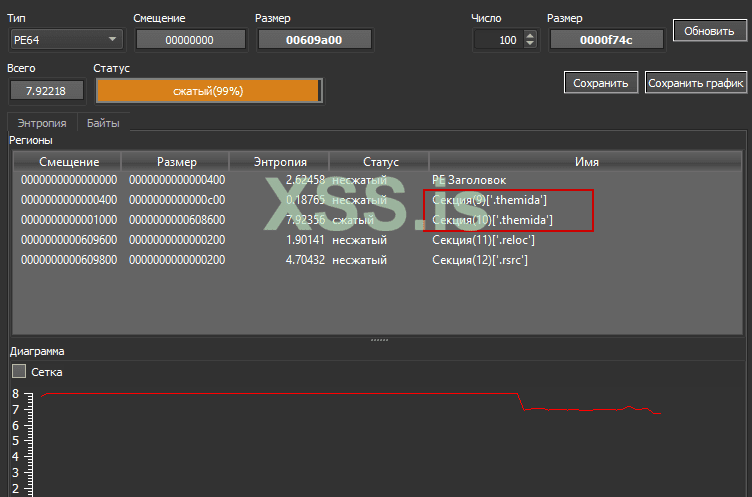
Task: Click the file Размер field 00609a00
Action: [315, 40]
